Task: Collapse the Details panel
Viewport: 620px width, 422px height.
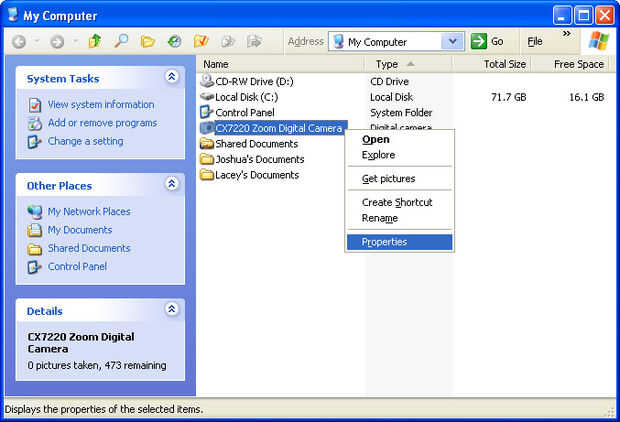Action: (172, 309)
